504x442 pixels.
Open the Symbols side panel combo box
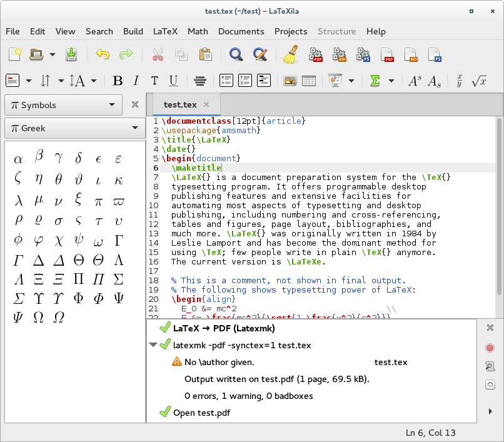click(x=63, y=105)
